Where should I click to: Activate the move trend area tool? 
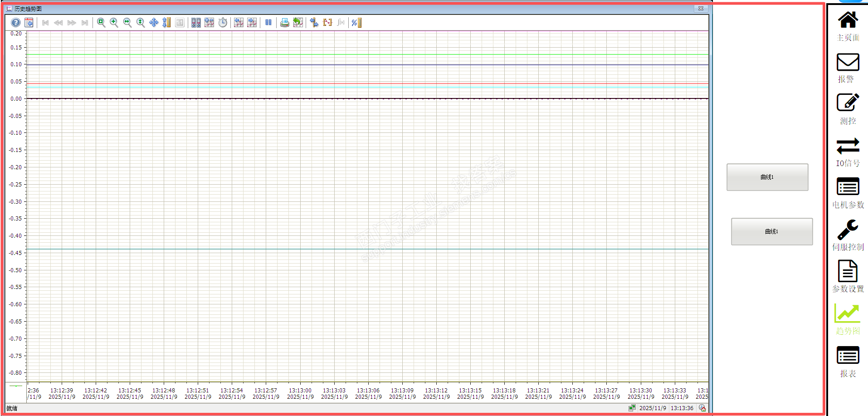[154, 23]
